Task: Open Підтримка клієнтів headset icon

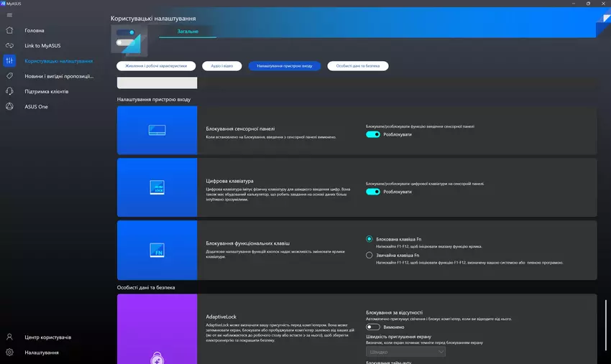Action: (9, 91)
